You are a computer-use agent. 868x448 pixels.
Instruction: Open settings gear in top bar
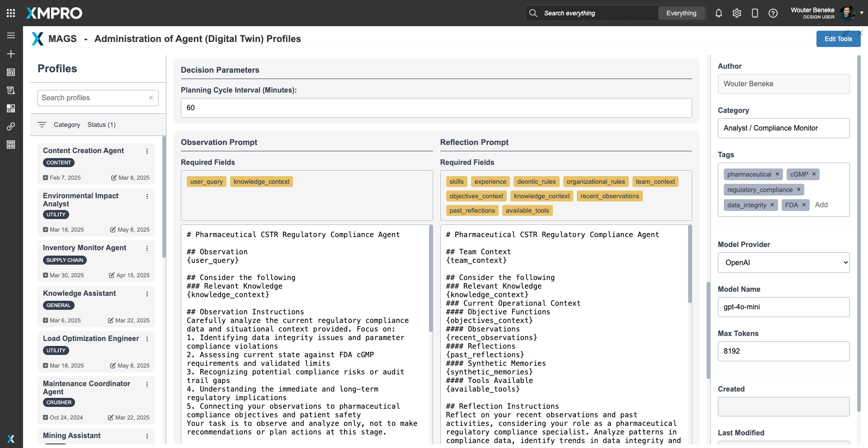[736, 13]
